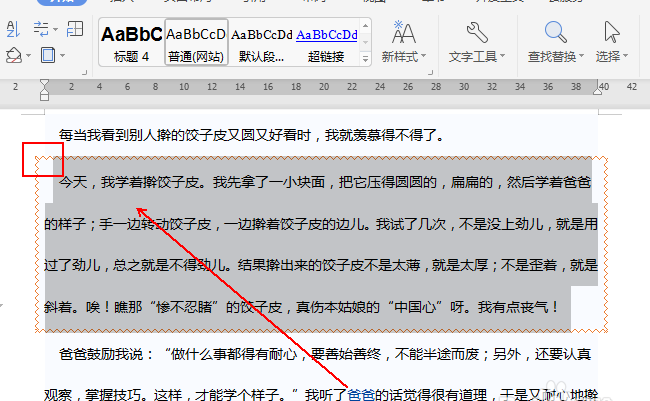Image resolution: width=650 pixels, height=401 pixels.
Task: Click the line starting 今天，我学着擀饺子皮
Action: click(x=325, y=182)
